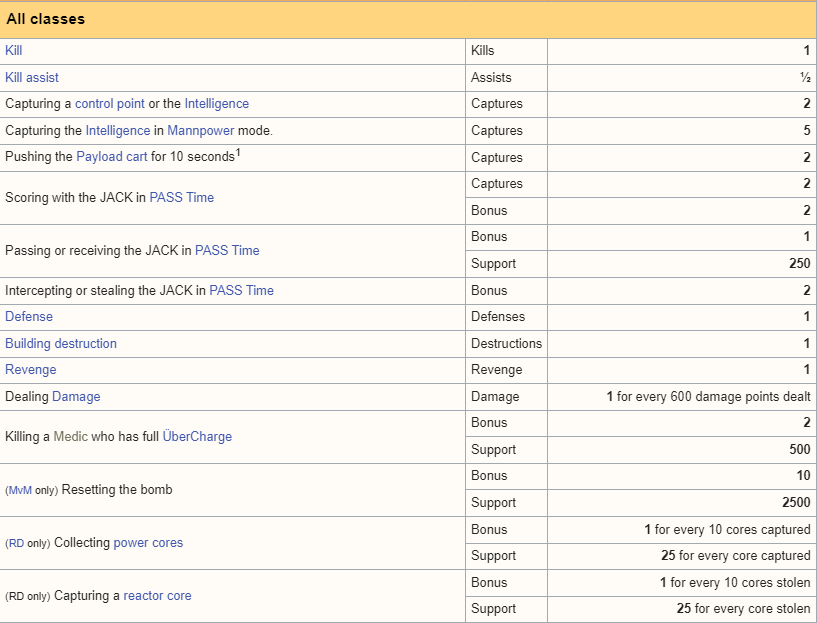Click the Medic class link

(x=70, y=437)
